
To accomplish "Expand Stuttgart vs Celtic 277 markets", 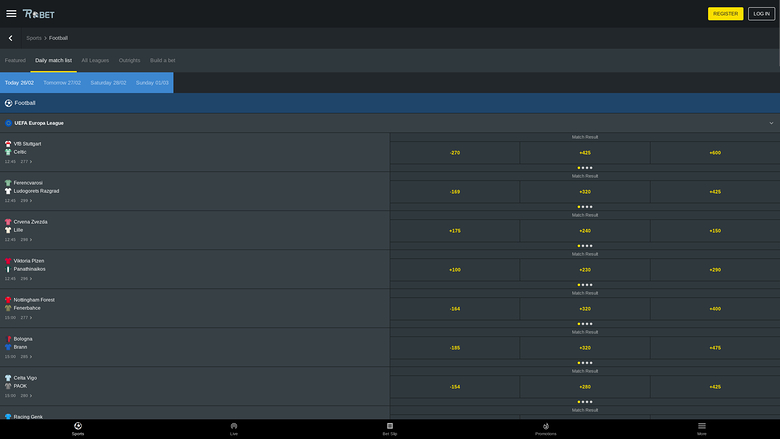I will point(26,162).
